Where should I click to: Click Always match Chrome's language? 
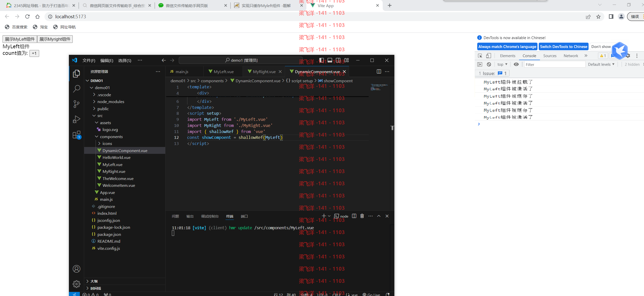click(507, 47)
